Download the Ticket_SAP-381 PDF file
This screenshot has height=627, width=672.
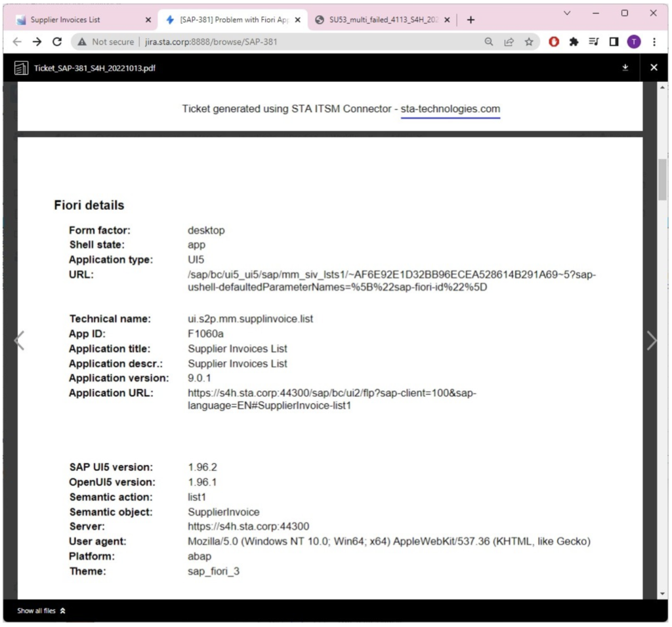625,68
